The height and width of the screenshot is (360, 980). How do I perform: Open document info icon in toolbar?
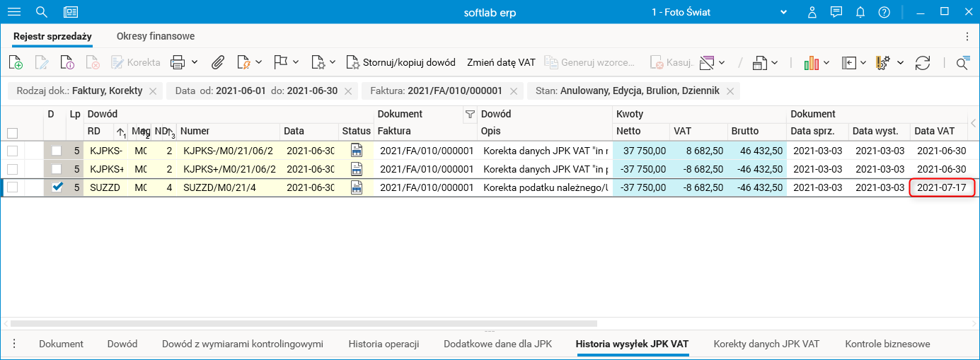point(67,62)
